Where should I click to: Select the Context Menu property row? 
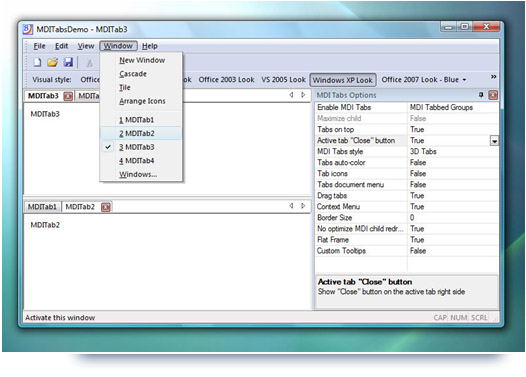pos(407,207)
